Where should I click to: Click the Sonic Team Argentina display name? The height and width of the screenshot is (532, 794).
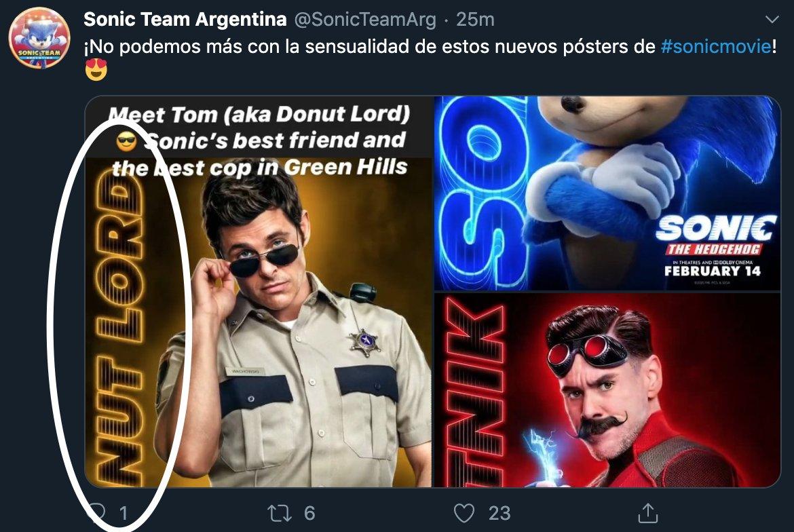(x=185, y=20)
